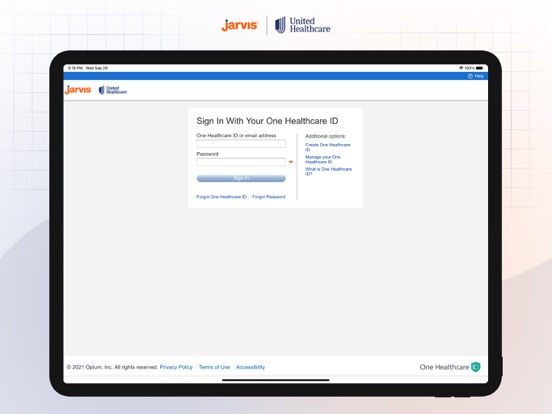Open What is One Healthcare ID link
Viewport: 552px width, 414px height.
[x=328, y=171]
